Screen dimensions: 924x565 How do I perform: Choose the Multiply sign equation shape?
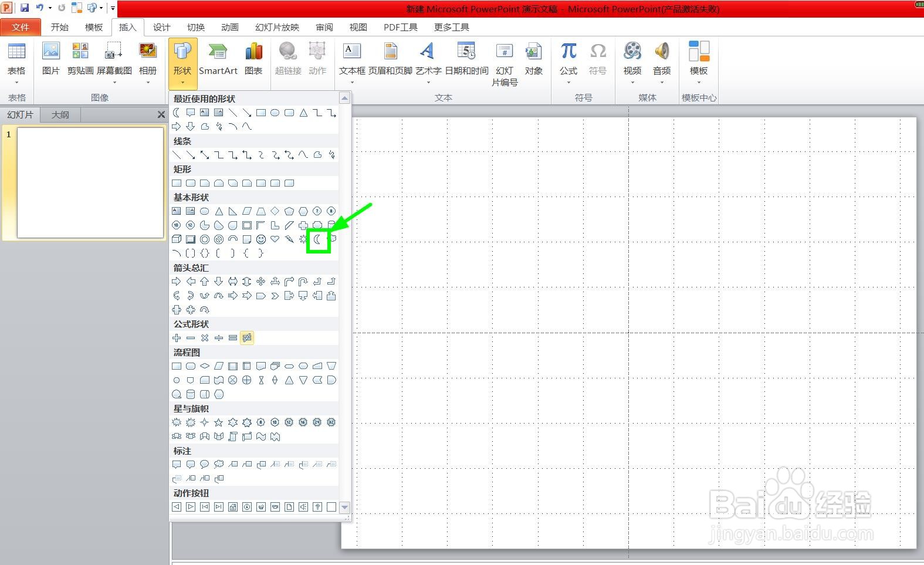[205, 338]
